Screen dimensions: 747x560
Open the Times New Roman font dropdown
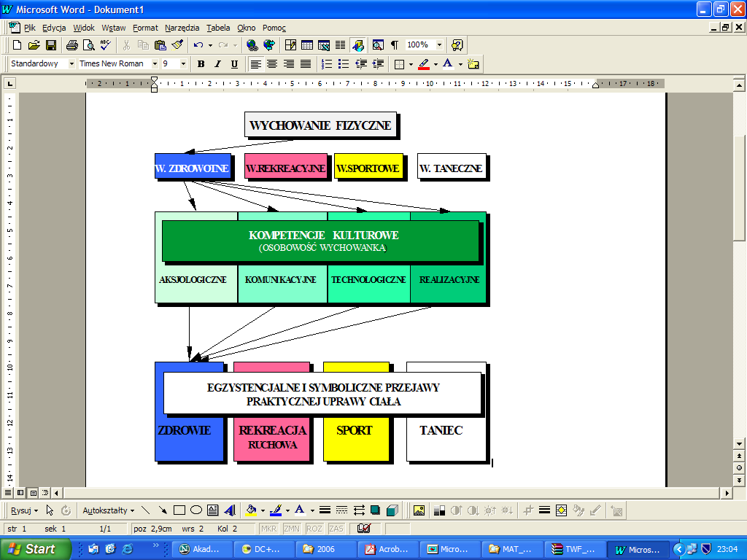click(155, 64)
